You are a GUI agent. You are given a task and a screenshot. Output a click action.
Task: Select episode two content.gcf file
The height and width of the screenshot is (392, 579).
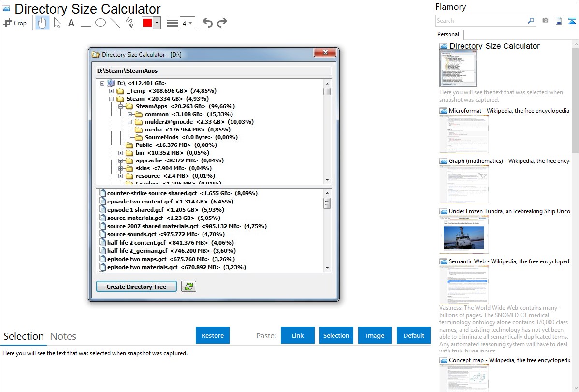(166, 202)
